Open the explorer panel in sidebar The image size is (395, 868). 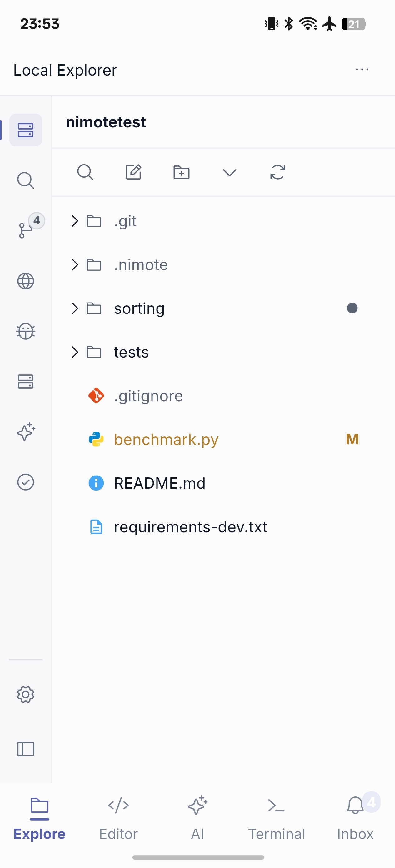tap(26, 130)
